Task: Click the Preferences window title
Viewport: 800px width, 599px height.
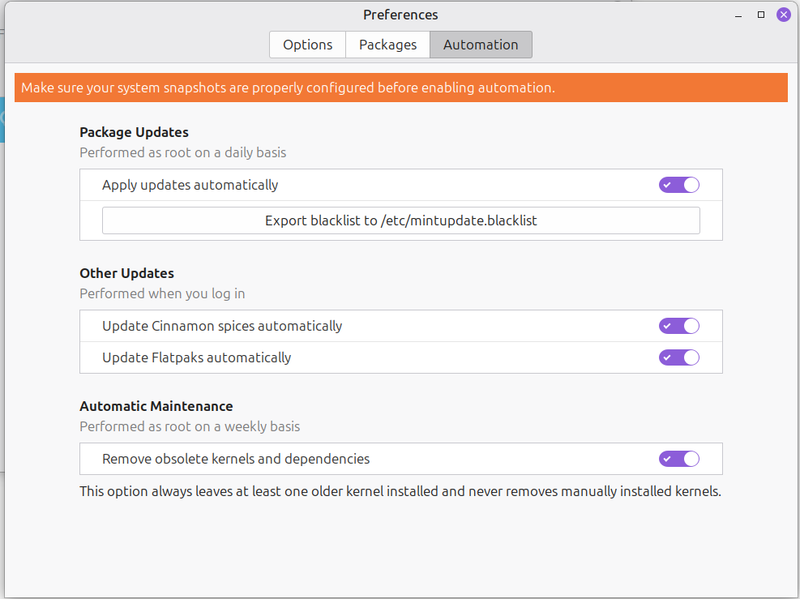Action: coord(401,15)
